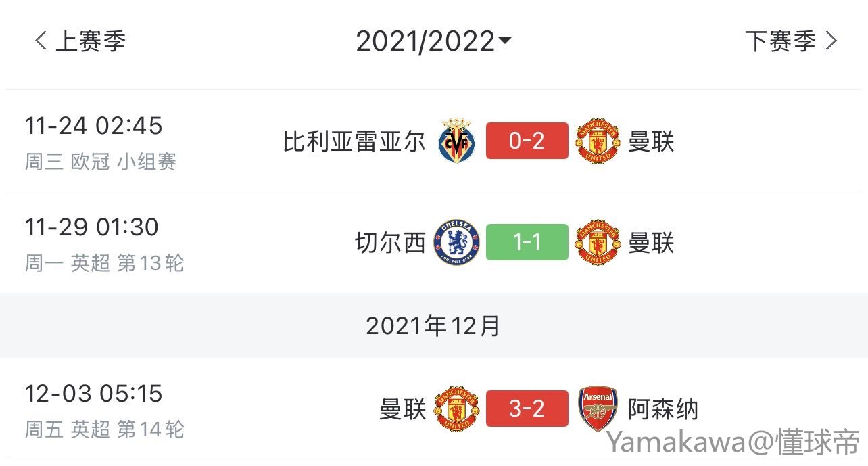
Task: Go to next season (下赛季)
Action: pyautogui.click(x=790, y=41)
